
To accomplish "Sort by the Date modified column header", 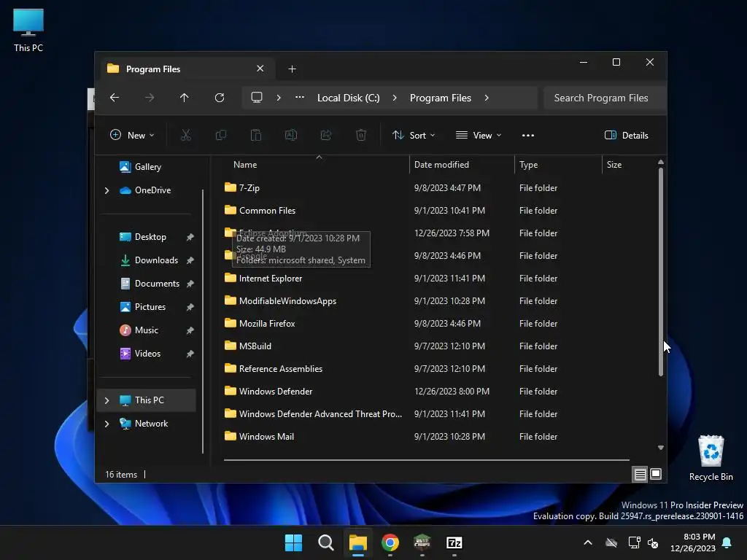I will point(462,164).
